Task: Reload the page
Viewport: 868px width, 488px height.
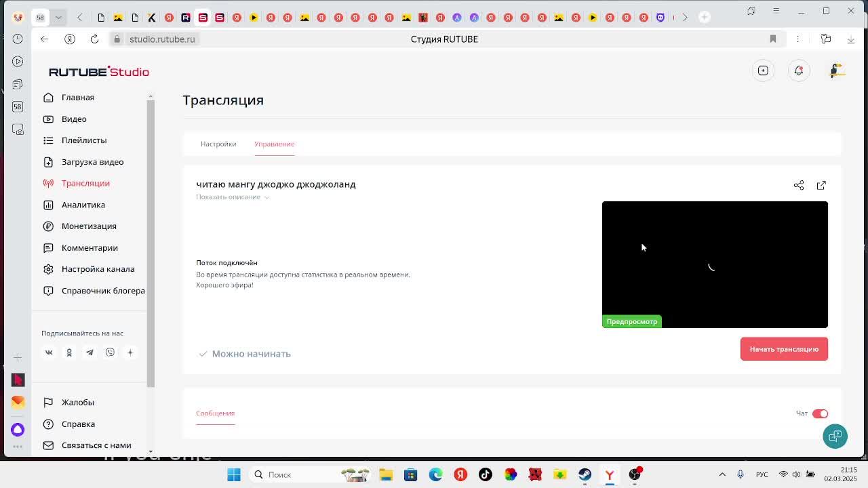Action: [94, 39]
